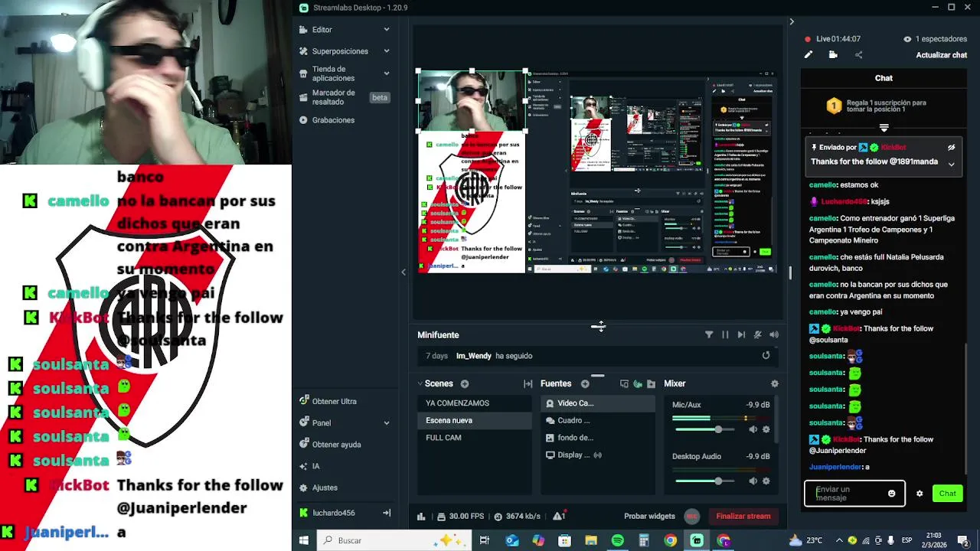The width and height of the screenshot is (980, 551).
Task: Open Desktop Audio settings gear
Action: coord(766,481)
